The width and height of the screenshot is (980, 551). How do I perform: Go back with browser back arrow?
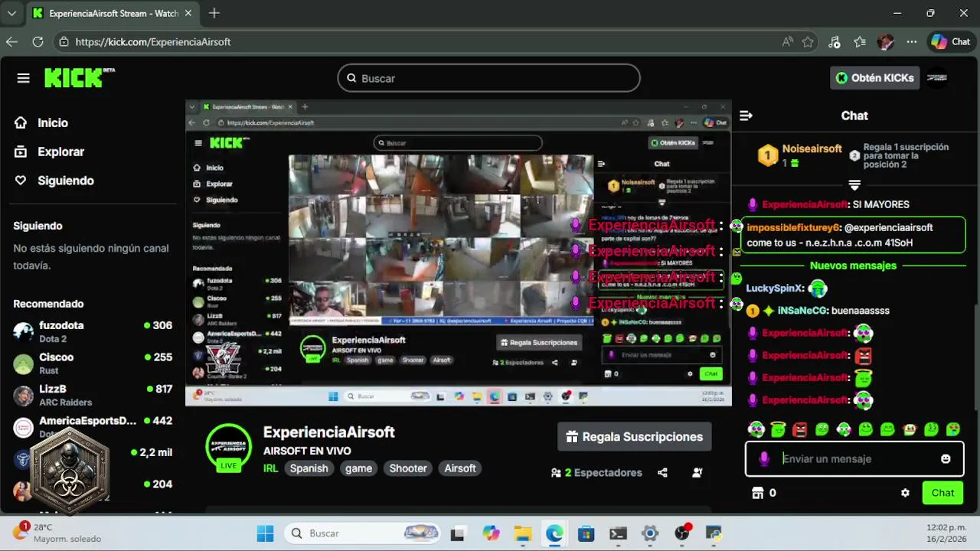[x=11, y=42]
